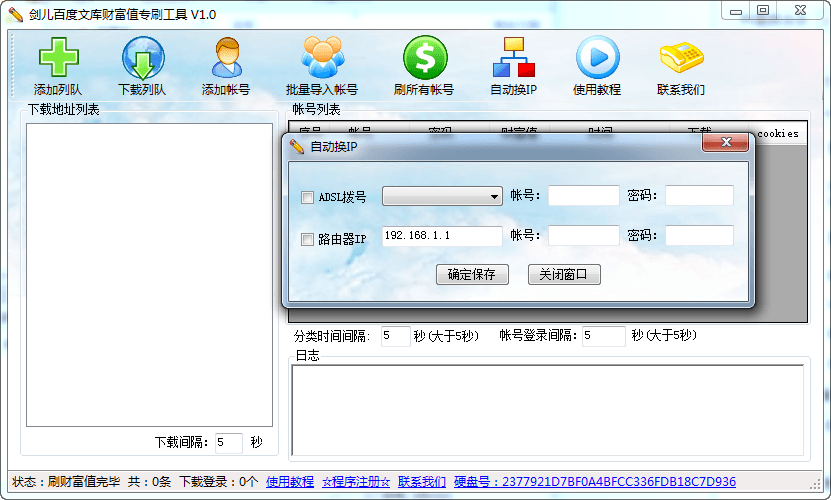
Task: Open the 自动换IP network icon
Action: click(x=514, y=57)
